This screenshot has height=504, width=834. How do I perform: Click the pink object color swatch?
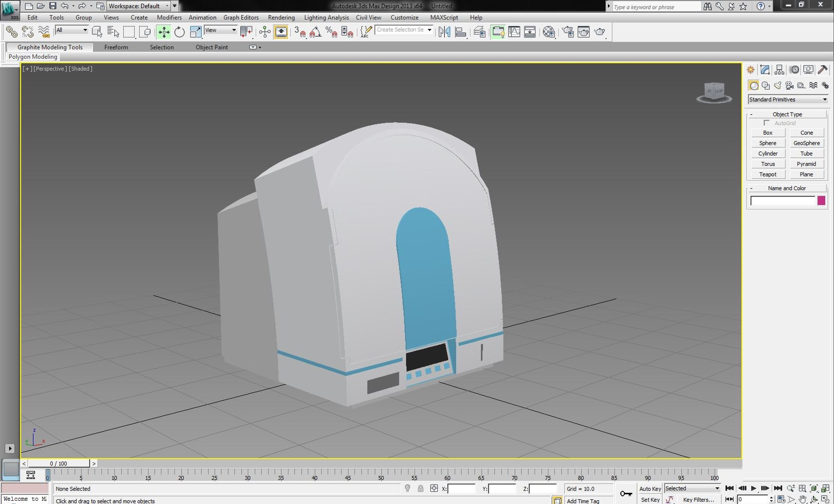821,201
